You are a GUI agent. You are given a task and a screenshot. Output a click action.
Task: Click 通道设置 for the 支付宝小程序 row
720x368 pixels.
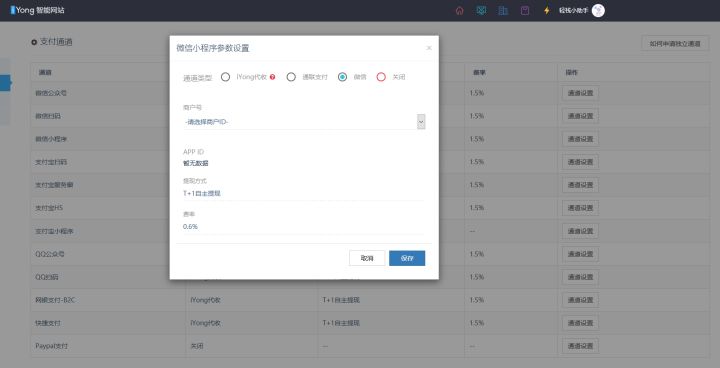tap(580, 231)
